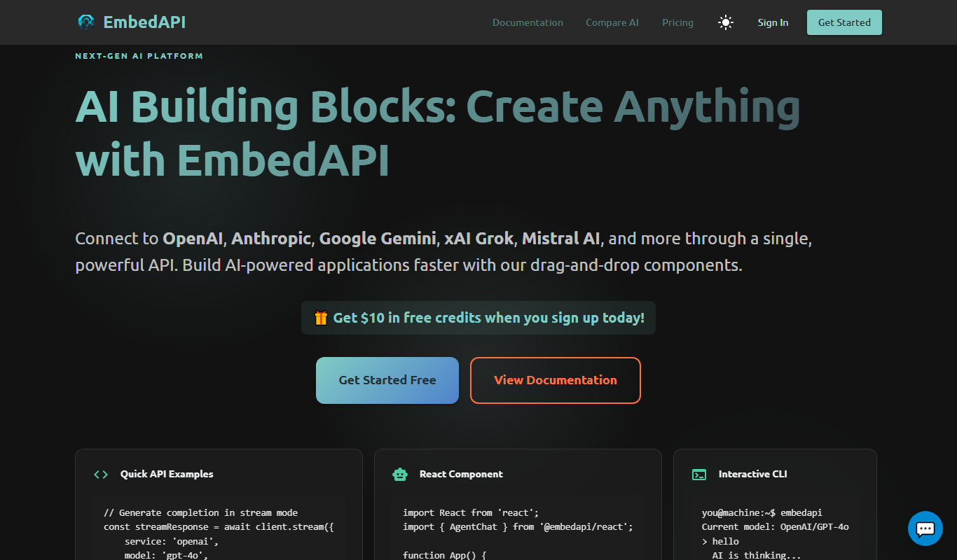Screen dimensions: 957x560
Task: Click the "function App() {" code line
Action: (444, 555)
